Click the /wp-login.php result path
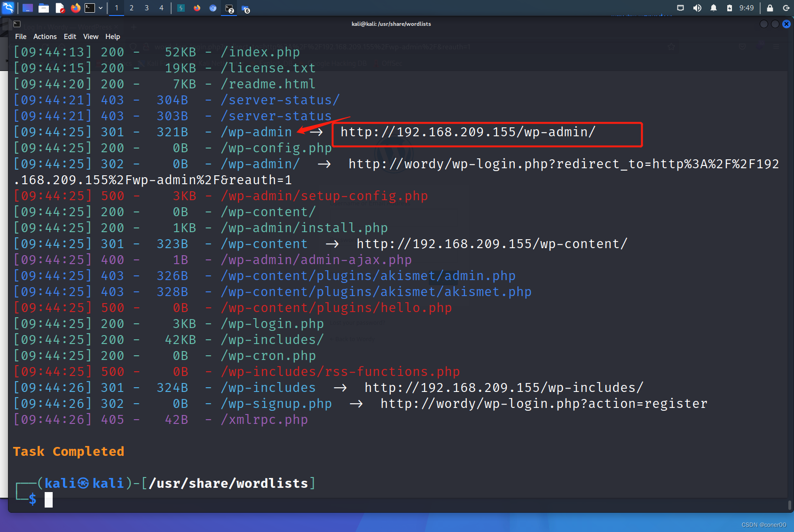This screenshot has width=794, height=532. point(272,324)
